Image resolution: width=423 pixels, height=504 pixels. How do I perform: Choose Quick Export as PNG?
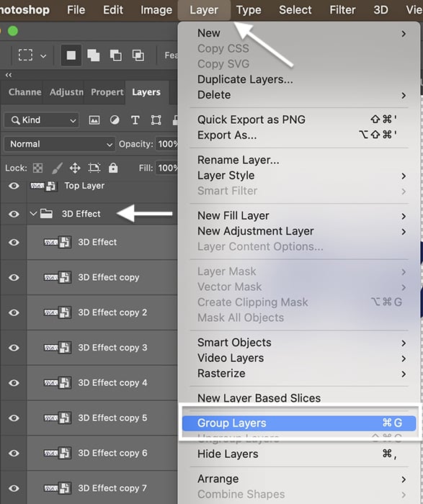[x=299, y=120]
